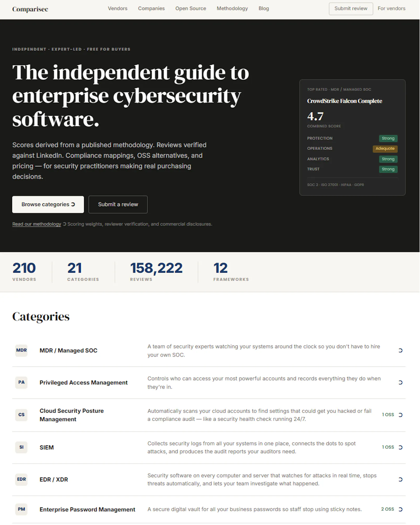420x525 pixels.
Task: Click 2 OSS tag on Password Management row
Action: (388, 509)
